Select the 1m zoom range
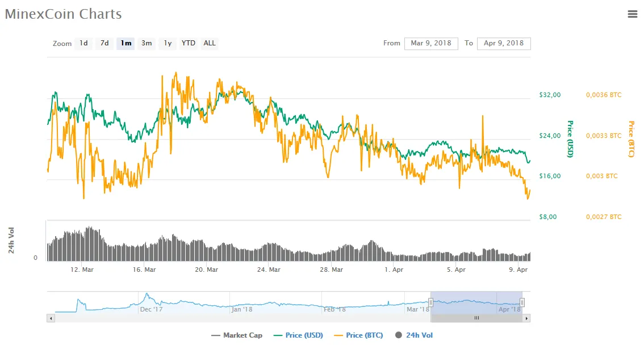Viewport: 644px width, 345px height. 126,43
